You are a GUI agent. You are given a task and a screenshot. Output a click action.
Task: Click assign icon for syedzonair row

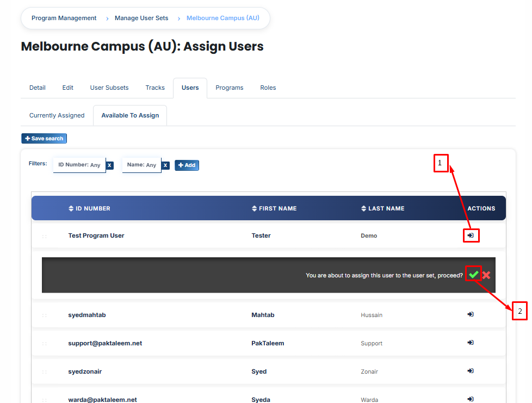coord(471,371)
